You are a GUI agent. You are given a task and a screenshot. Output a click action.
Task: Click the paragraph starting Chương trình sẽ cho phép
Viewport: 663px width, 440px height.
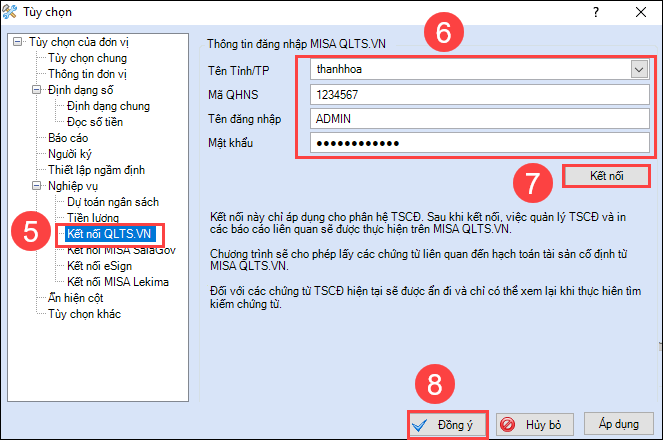(x=419, y=260)
